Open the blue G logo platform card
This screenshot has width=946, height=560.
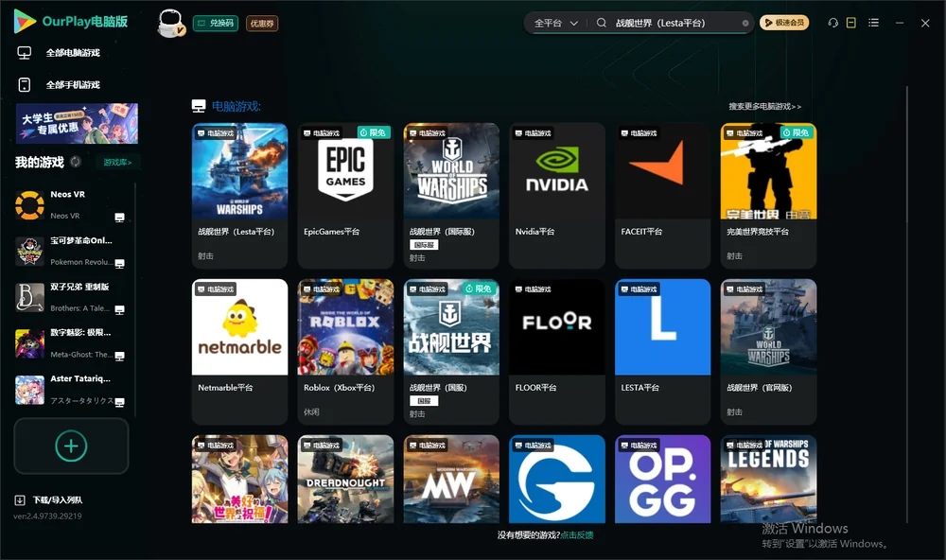(557, 480)
